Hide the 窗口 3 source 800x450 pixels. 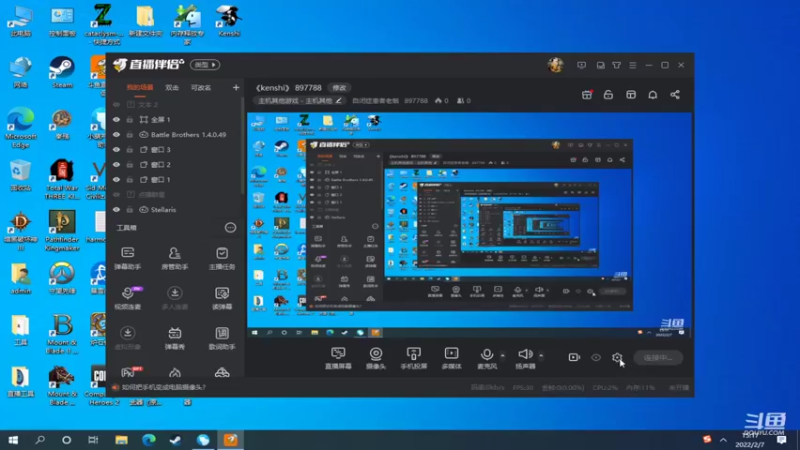(116, 149)
